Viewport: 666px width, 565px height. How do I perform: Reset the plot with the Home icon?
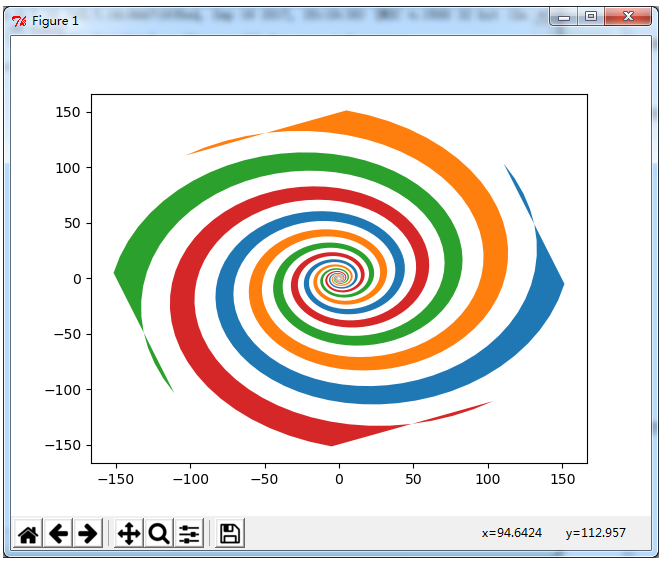[x=28, y=534]
